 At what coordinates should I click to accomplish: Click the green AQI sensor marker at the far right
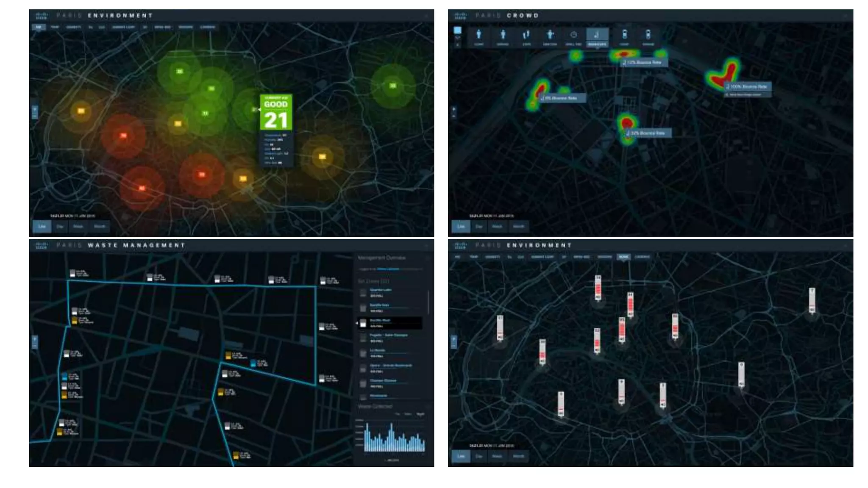pos(393,86)
